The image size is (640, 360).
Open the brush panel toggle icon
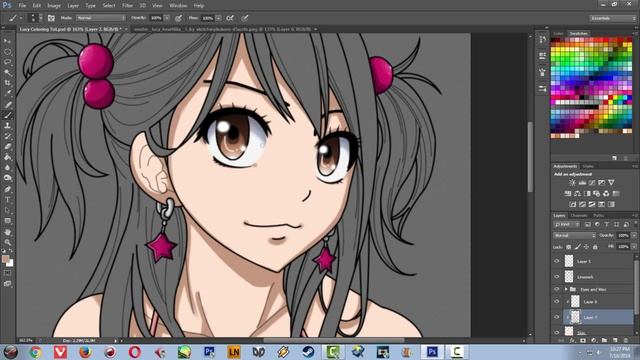pos(51,18)
